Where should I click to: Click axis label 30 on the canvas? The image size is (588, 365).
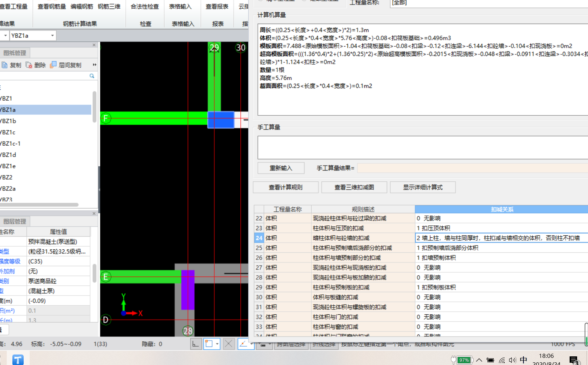coord(241,48)
